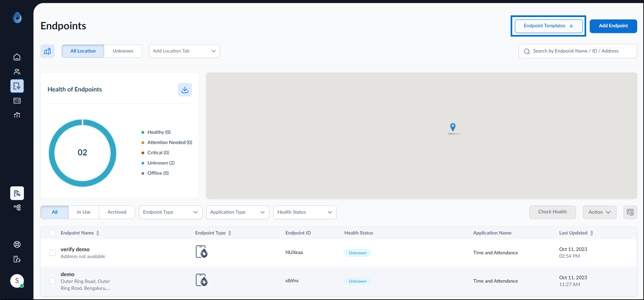
Task: Click endpoint ID xlbYns
Action: coord(292,281)
